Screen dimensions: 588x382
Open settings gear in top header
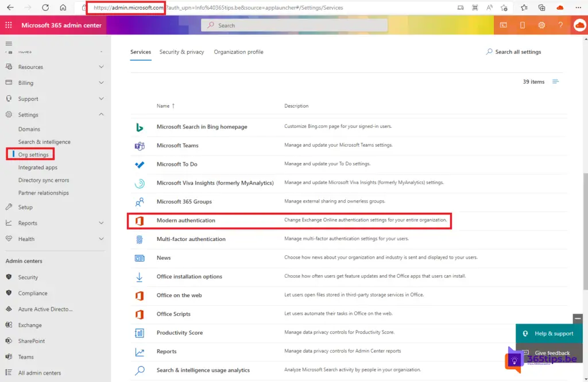point(541,25)
